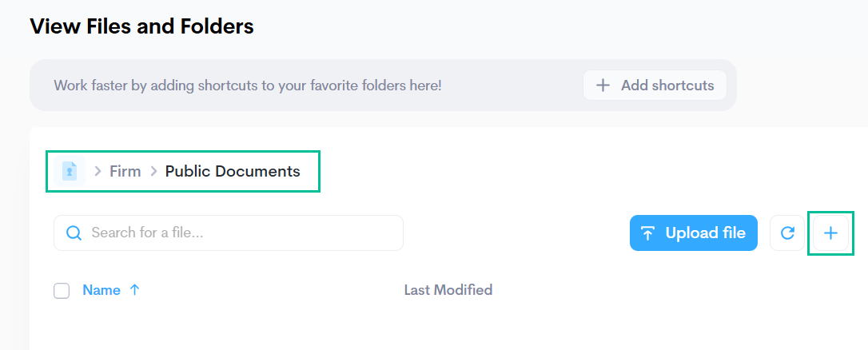Sort by the Name column header
Viewport: 868px width, 350px height.
102,290
